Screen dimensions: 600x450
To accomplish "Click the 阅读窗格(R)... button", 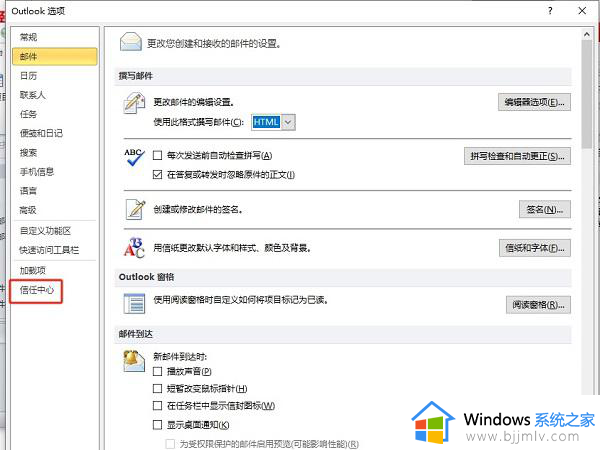I will pyautogui.click(x=538, y=305).
